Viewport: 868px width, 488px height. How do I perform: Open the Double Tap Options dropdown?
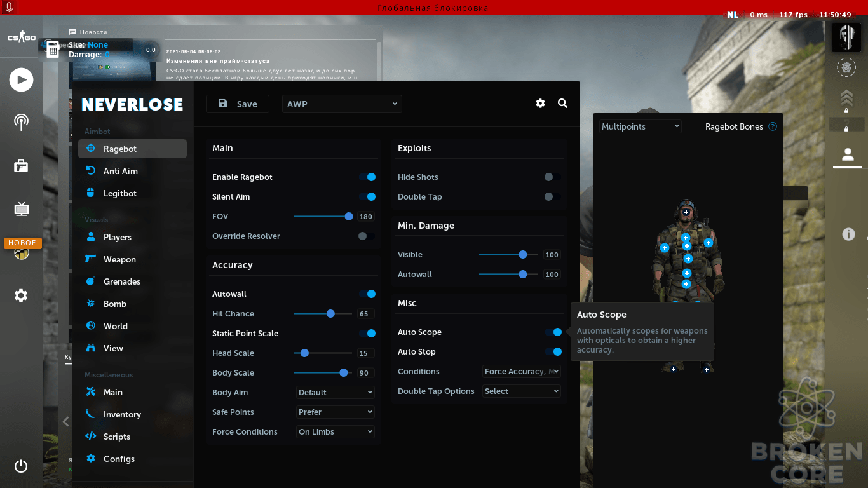pyautogui.click(x=522, y=391)
